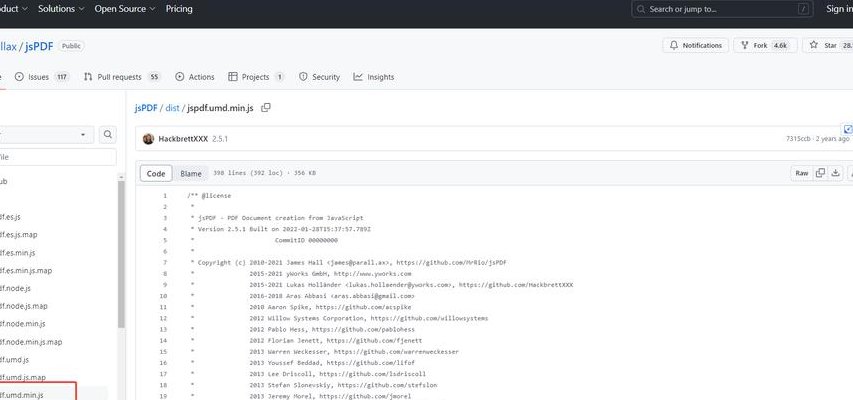Screen dimensions: 853x400
Task: View the Raw file
Action: [802, 173]
